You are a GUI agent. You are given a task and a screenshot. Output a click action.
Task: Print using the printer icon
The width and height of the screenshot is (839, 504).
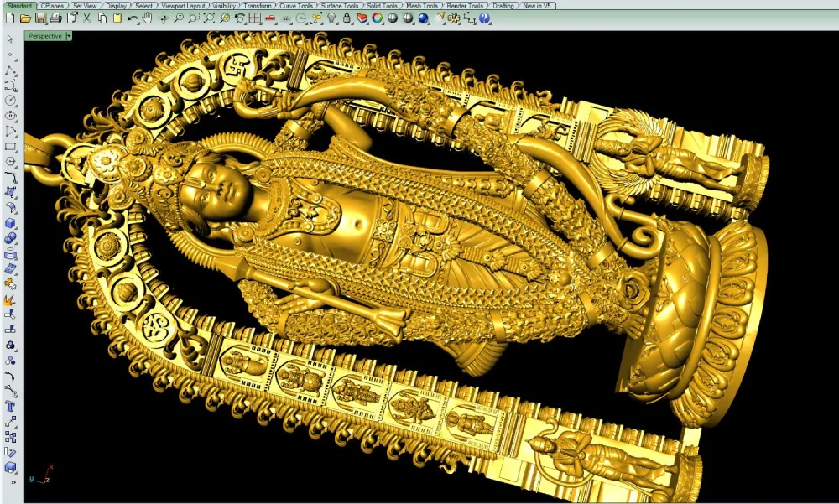coord(55,18)
